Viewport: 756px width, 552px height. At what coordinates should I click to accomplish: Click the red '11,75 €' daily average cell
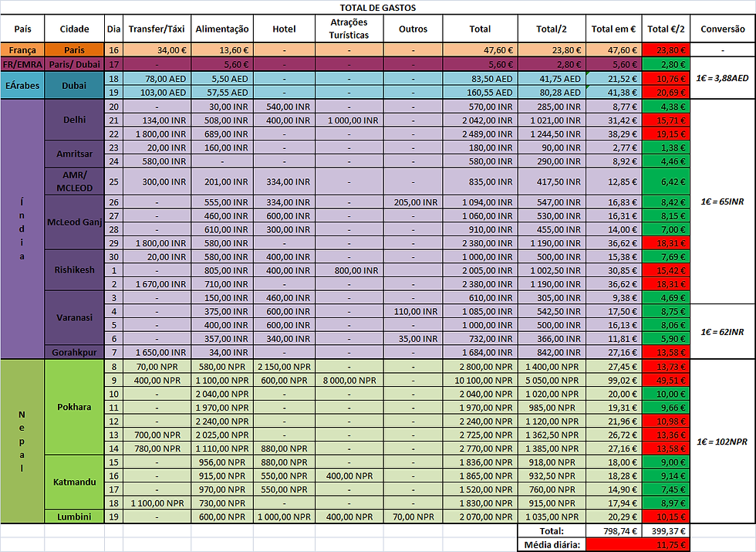pos(638,545)
